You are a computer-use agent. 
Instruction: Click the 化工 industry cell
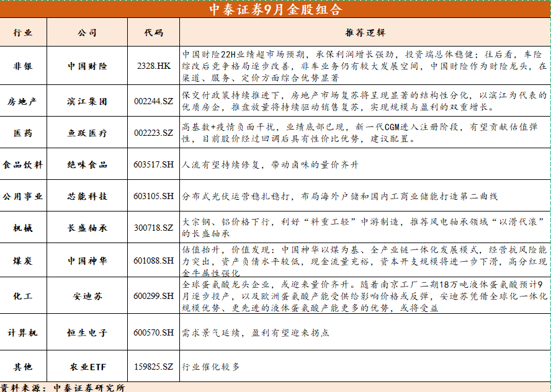(x=23, y=296)
